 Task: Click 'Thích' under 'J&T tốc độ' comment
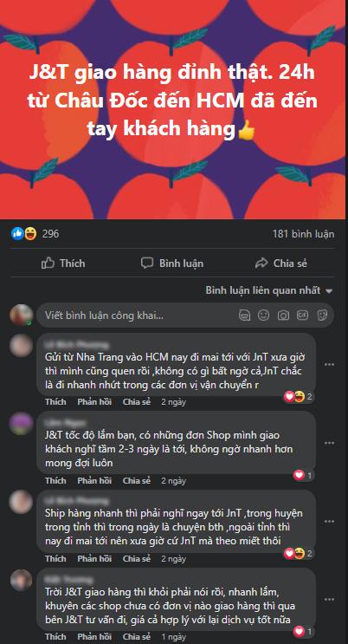tap(55, 480)
